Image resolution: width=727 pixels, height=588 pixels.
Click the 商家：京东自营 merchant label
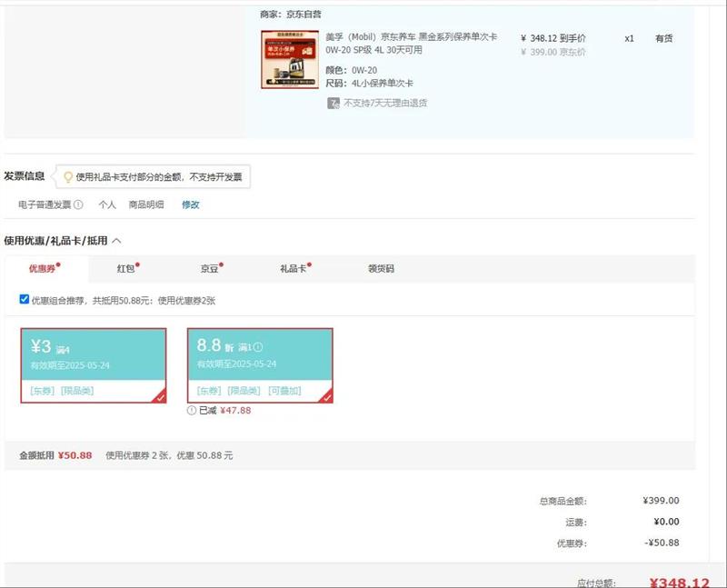pyautogui.click(x=291, y=15)
